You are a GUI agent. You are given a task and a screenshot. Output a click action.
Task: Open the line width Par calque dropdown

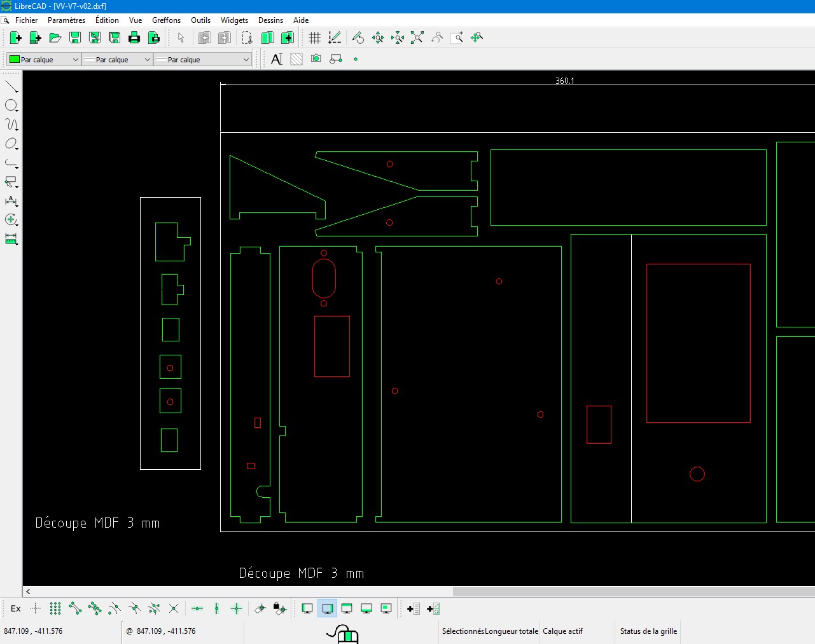pyautogui.click(x=118, y=60)
